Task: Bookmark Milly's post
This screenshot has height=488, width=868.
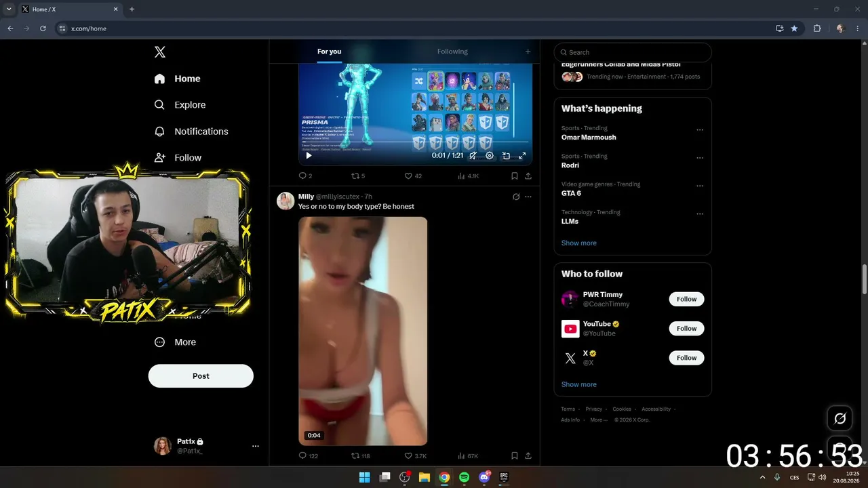Action: 515,456
